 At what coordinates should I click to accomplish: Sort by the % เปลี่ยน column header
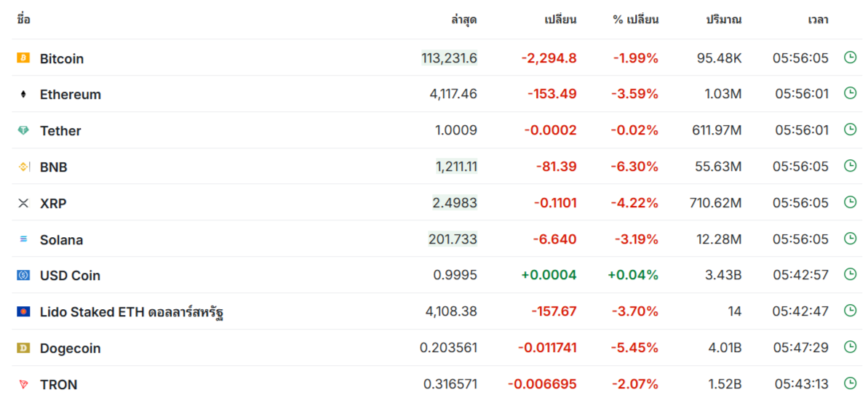[635, 20]
